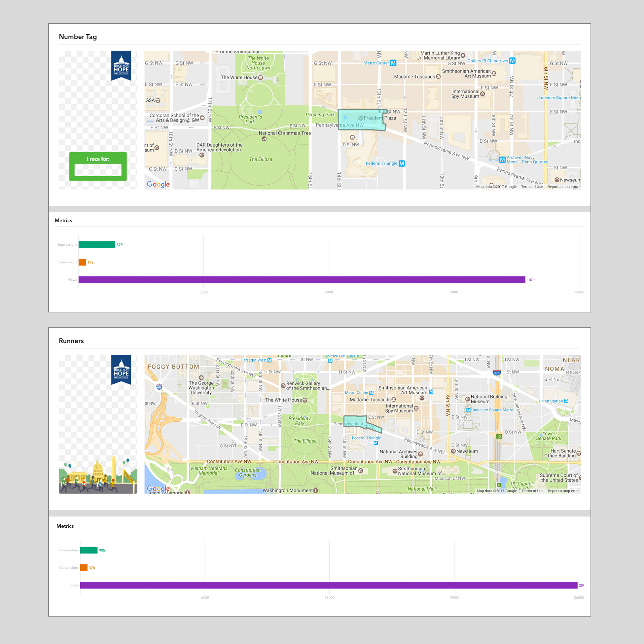The height and width of the screenshot is (644, 644).
Task: Click the Freedom Plaza camera icon
Action: 361,118
